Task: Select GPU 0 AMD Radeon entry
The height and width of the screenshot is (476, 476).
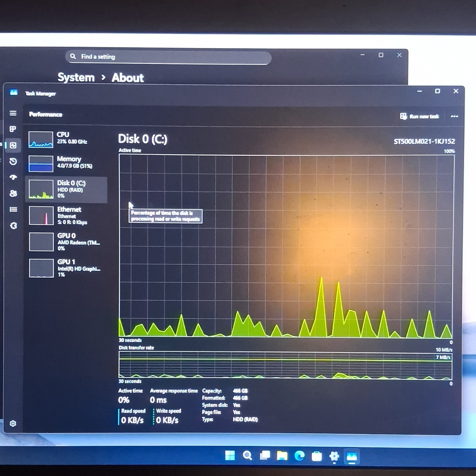Action: [66, 242]
